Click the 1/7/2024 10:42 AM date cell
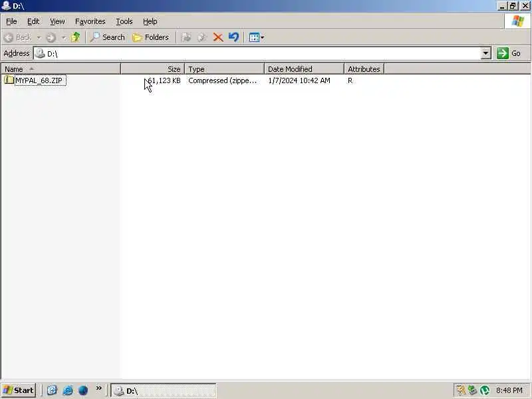Viewport: 532px width, 399px height. point(299,80)
